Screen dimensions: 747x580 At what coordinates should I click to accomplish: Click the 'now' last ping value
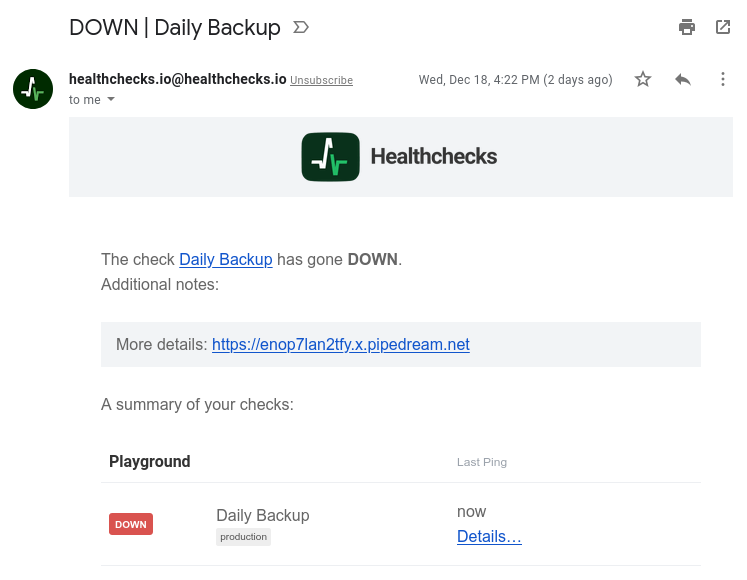pos(471,512)
